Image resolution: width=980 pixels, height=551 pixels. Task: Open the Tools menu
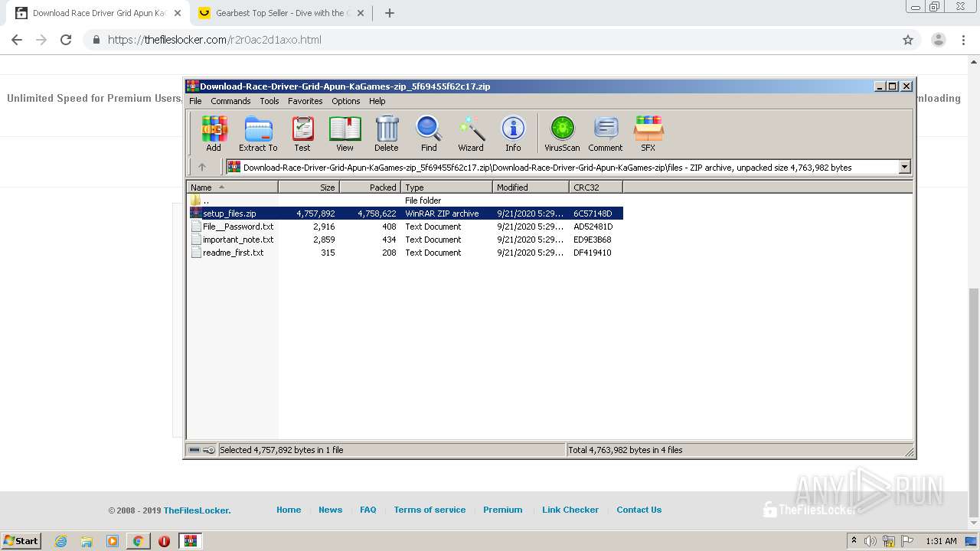269,101
